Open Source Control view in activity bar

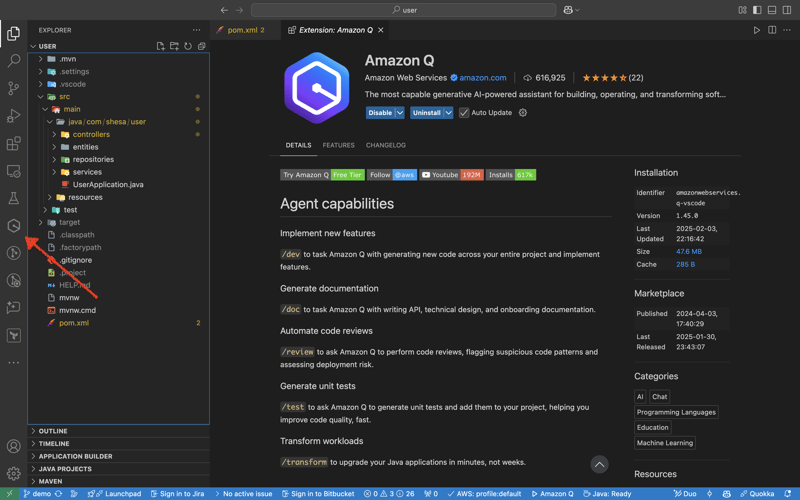coord(13,89)
